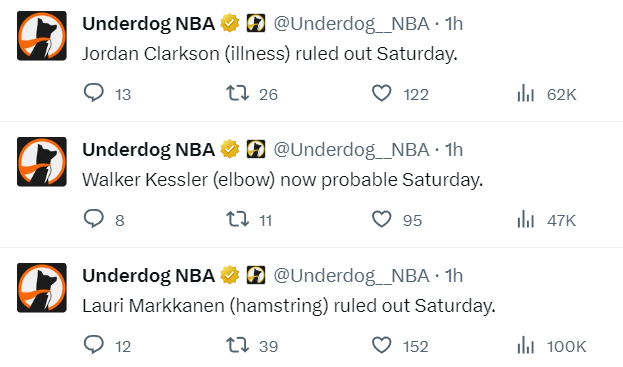Viewport: 623px width, 367px height.
Task: Click the affiliate badge on Markkanen tweet
Action: (256, 275)
